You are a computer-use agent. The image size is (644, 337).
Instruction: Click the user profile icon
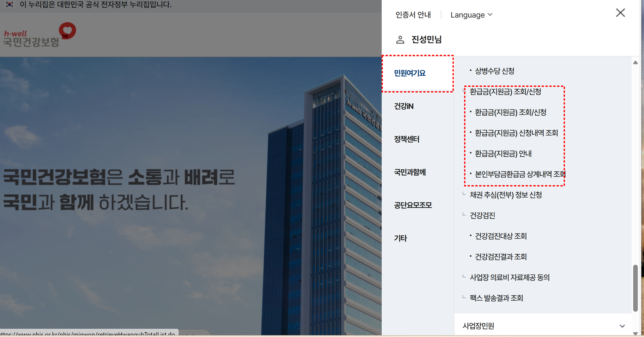point(400,40)
